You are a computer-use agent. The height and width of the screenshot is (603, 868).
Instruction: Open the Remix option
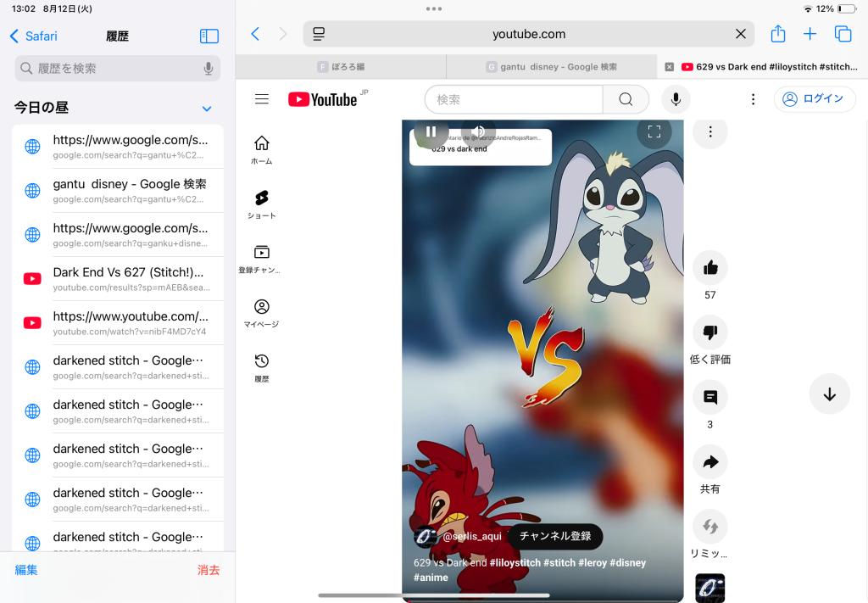click(x=709, y=527)
